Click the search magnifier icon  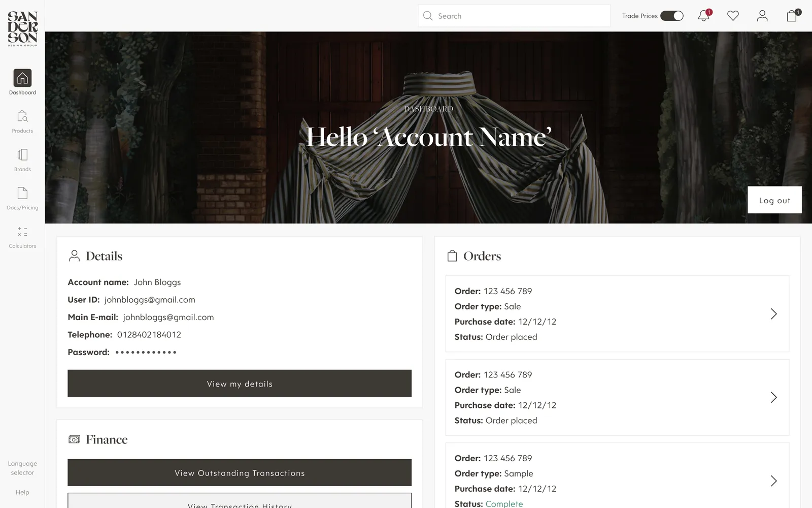coord(428,16)
